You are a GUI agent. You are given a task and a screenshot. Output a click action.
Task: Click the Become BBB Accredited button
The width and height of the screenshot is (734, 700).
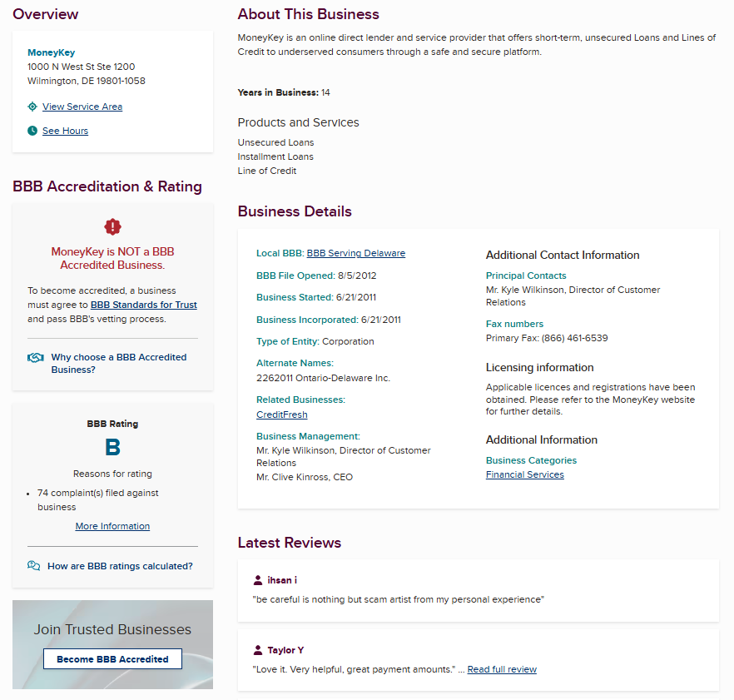click(113, 658)
